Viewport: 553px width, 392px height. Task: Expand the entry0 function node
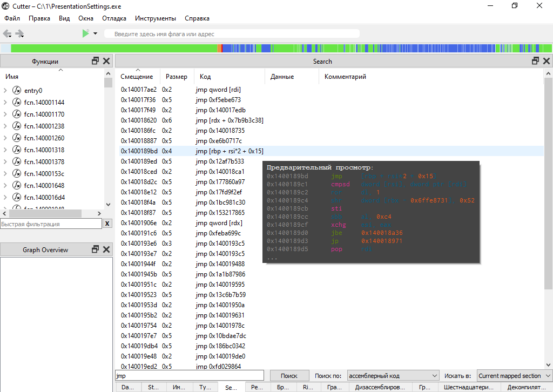(5, 91)
